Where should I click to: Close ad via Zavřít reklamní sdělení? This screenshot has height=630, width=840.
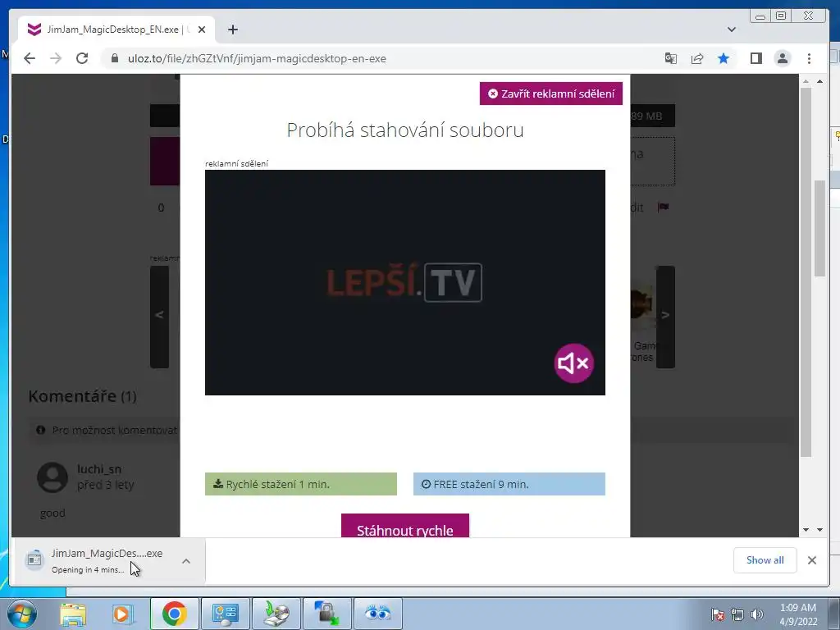click(550, 94)
